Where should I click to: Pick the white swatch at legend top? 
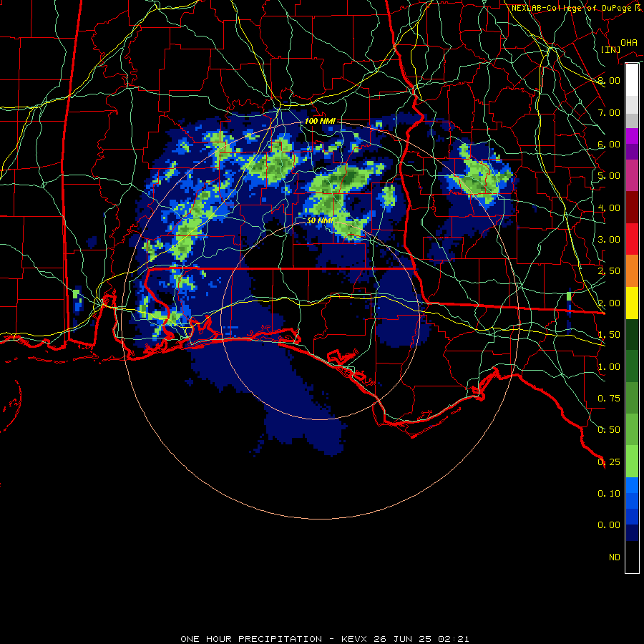[x=632, y=80]
